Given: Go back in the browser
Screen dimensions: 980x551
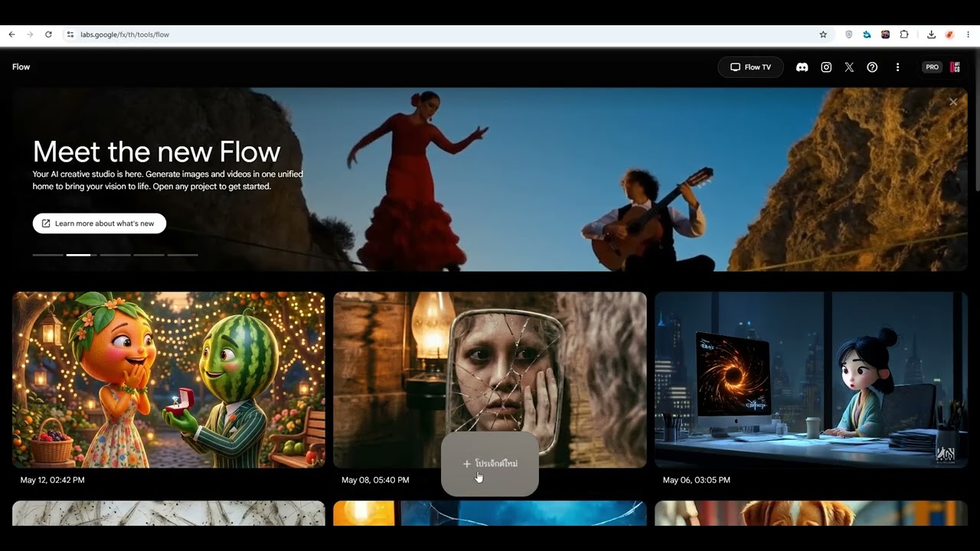Looking at the screenshot, I should click(11, 34).
